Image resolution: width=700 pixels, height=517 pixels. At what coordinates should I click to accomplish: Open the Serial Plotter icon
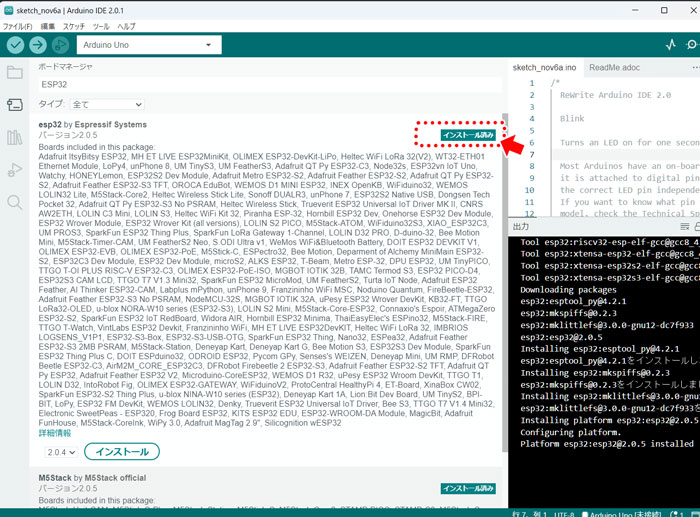pyautogui.click(x=671, y=45)
